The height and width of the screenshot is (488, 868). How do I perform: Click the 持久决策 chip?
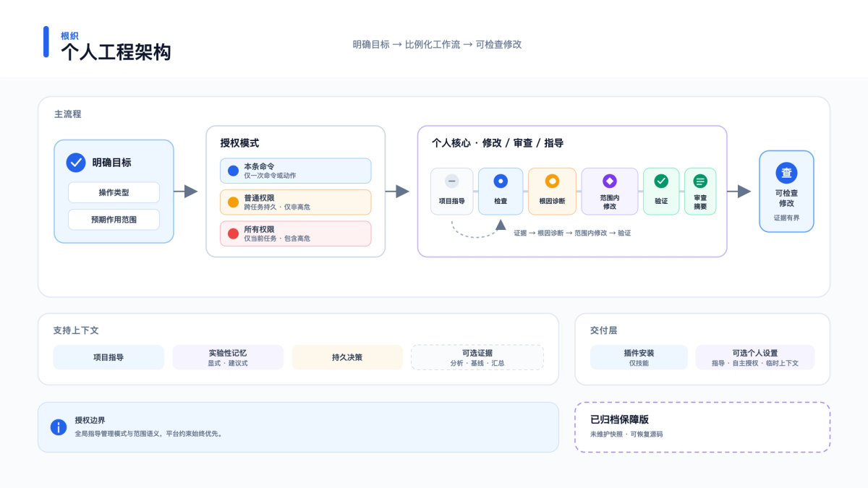347,357
